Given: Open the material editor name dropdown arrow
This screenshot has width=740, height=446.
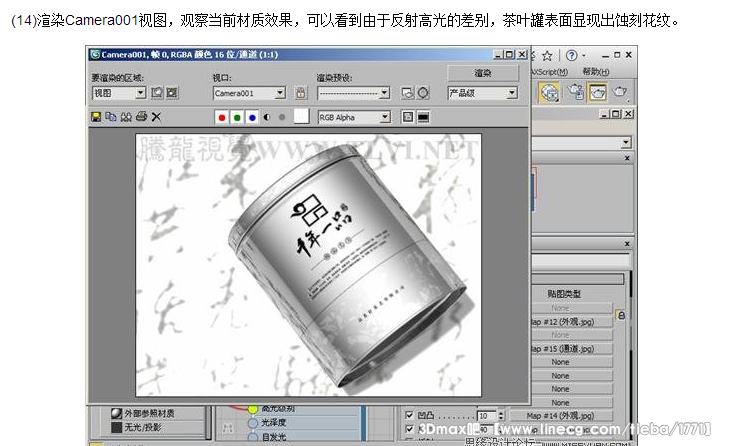Looking at the screenshot, I should [x=626, y=142].
